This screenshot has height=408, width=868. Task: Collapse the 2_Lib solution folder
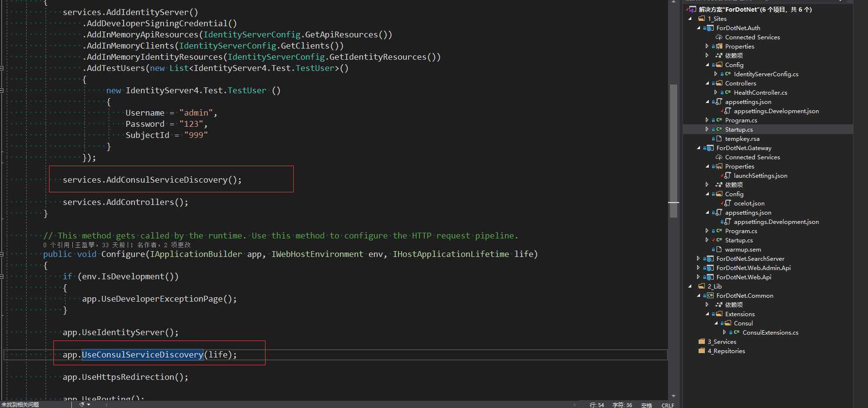[x=690, y=286]
